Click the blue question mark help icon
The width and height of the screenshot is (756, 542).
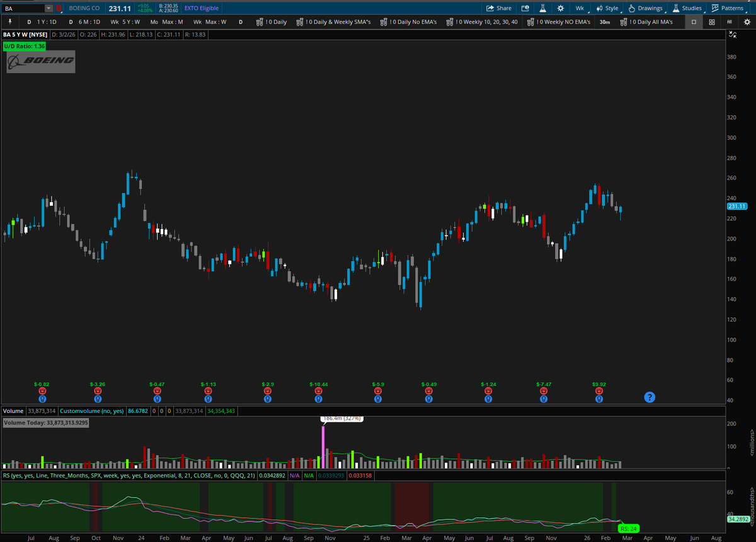pyautogui.click(x=650, y=397)
